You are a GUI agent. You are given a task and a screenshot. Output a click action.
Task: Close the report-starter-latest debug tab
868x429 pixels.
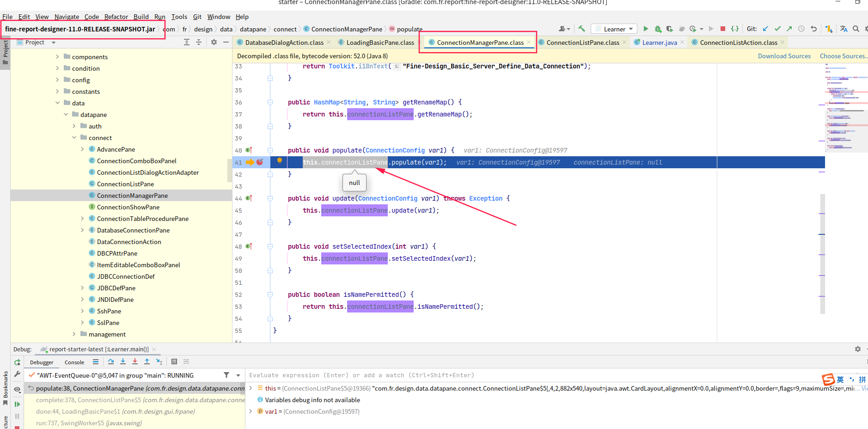coord(154,349)
